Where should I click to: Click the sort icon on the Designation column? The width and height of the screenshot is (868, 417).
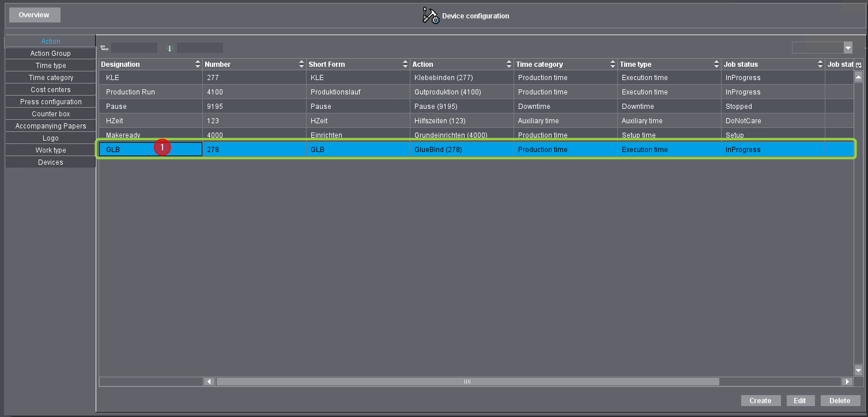coord(197,64)
